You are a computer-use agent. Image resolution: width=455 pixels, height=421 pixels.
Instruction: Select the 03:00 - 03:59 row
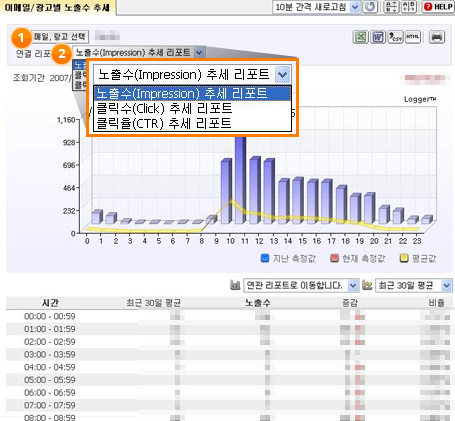coord(228,354)
